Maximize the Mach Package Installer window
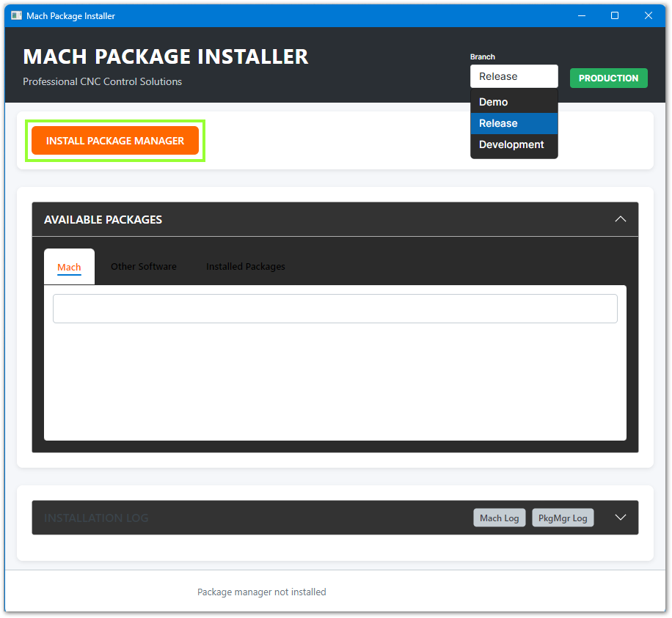The image size is (672, 618). coord(615,16)
